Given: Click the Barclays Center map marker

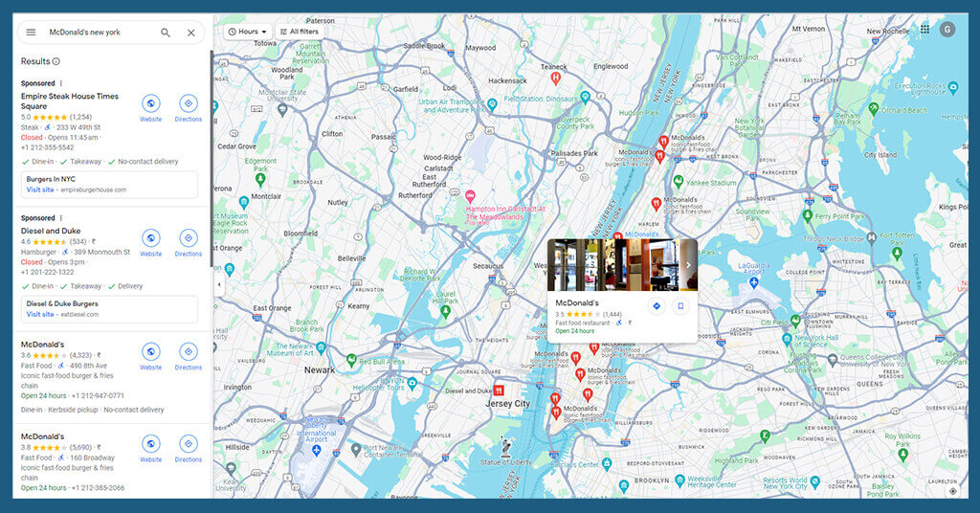Looking at the screenshot, I should (x=606, y=463).
